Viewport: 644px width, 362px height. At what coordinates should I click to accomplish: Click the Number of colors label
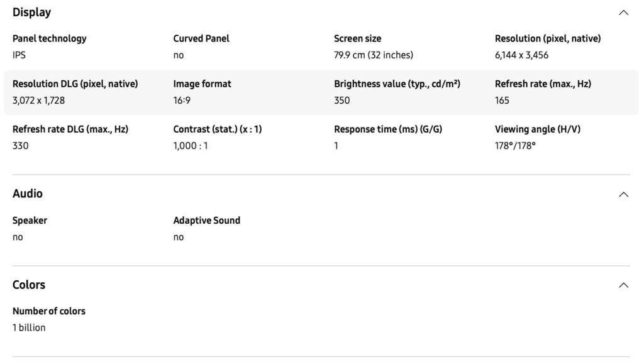pos(49,311)
